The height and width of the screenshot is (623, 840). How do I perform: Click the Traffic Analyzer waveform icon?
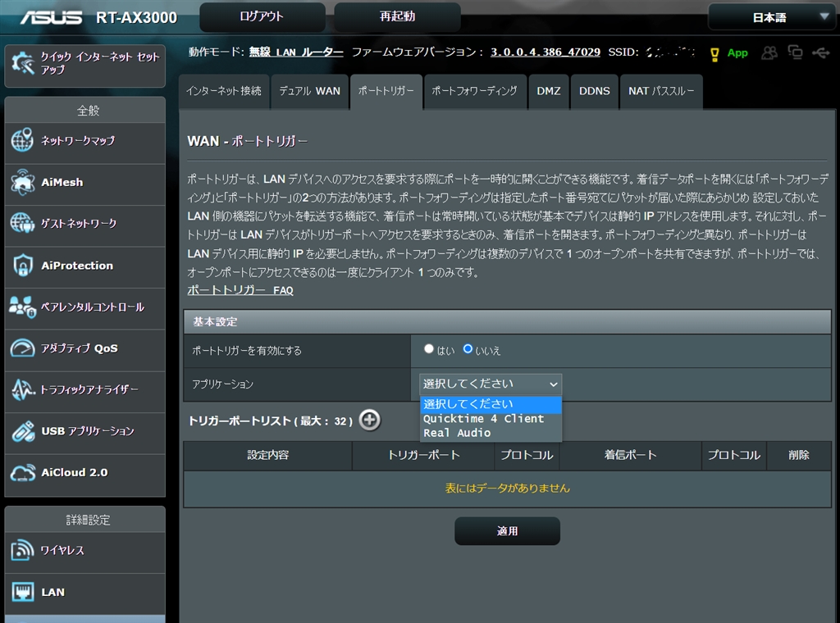22,389
